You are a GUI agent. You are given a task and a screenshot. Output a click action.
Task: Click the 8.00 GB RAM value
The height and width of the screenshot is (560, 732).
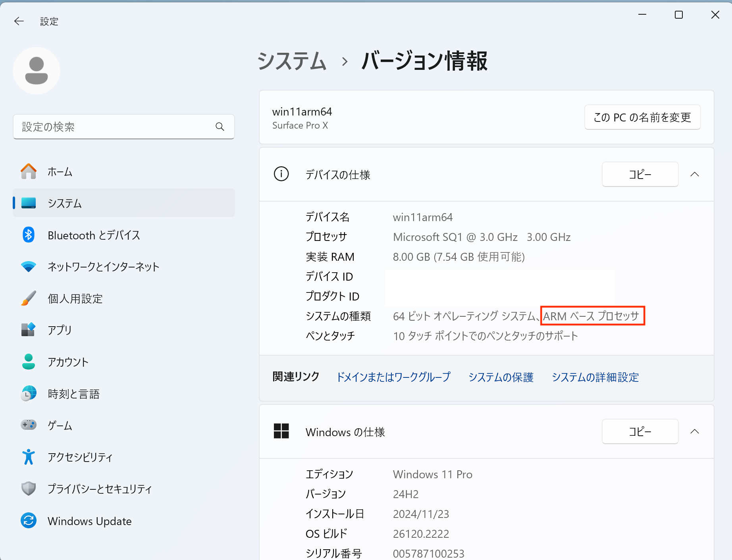tap(458, 257)
